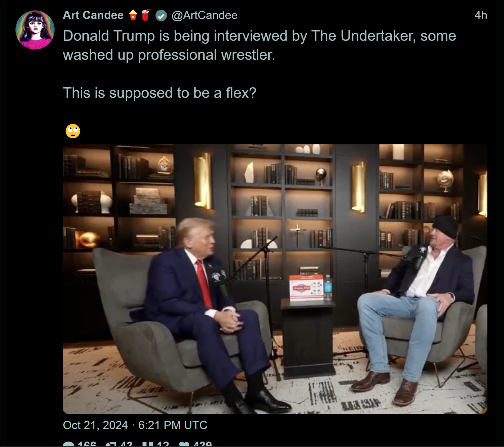Click the retweet arrows icon

pyautogui.click(x=111, y=444)
